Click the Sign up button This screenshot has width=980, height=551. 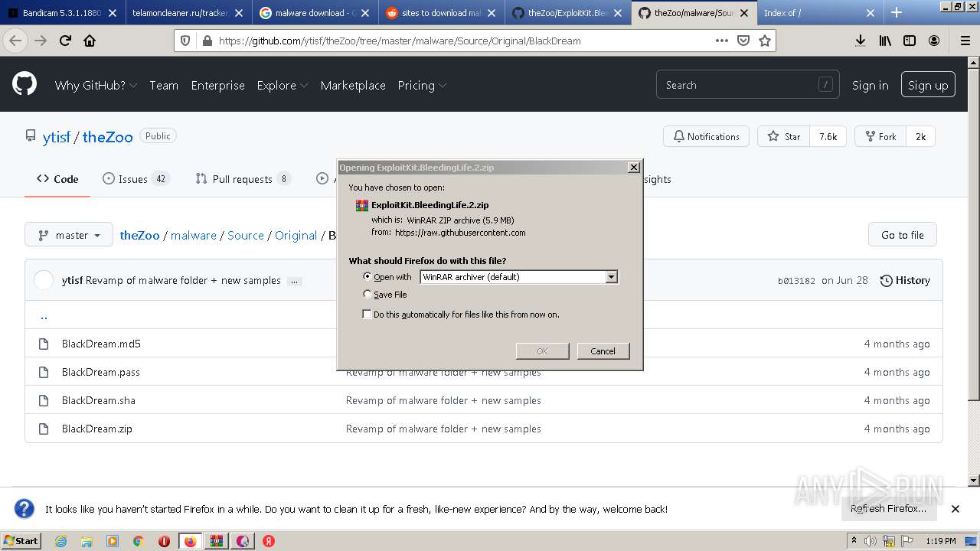pyautogui.click(x=928, y=85)
